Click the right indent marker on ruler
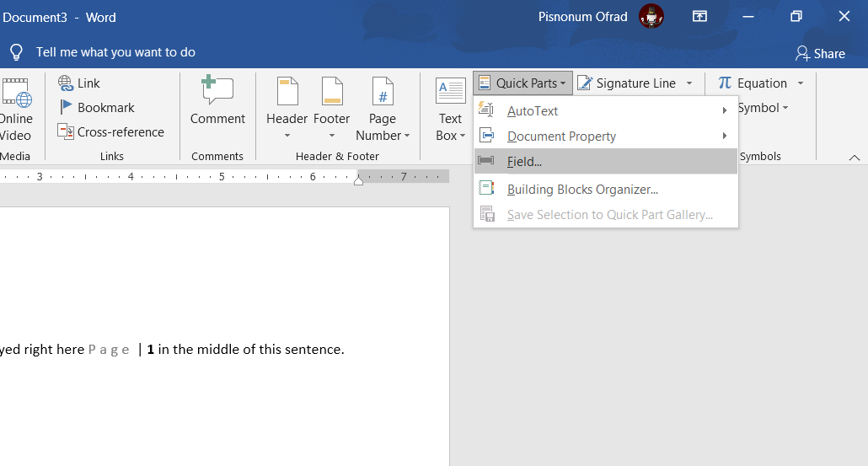Screen dimensions: 868x466 [x=359, y=179]
